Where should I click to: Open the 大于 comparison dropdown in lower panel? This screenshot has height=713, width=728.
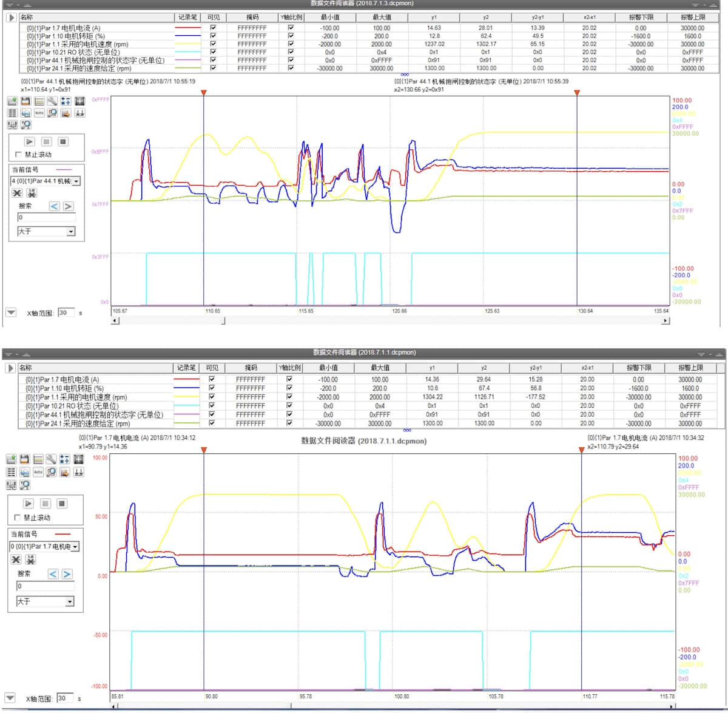point(70,601)
